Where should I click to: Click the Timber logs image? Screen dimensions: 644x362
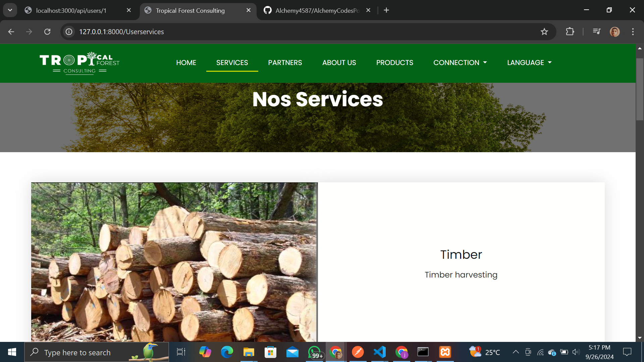[x=174, y=262]
